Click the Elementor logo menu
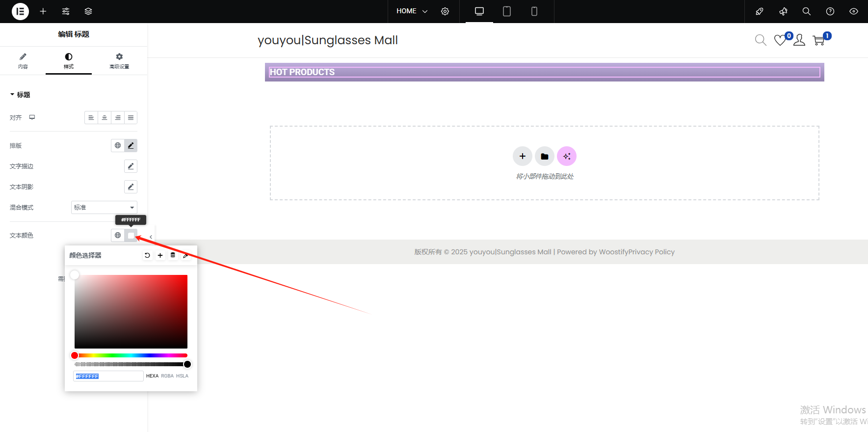This screenshot has width=868, height=432. (20, 11)
